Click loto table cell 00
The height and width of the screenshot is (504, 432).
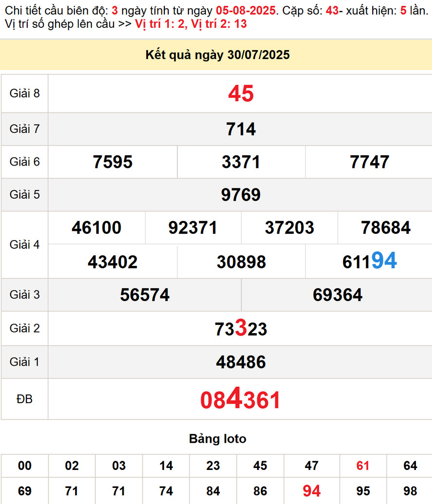pyautogui.click(x=24, y=466)
